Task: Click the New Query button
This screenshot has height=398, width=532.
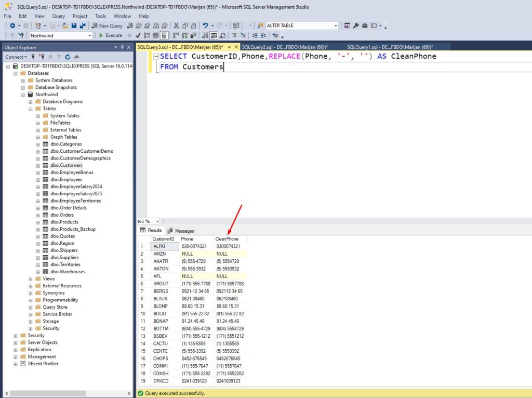Action: [107, 25]
